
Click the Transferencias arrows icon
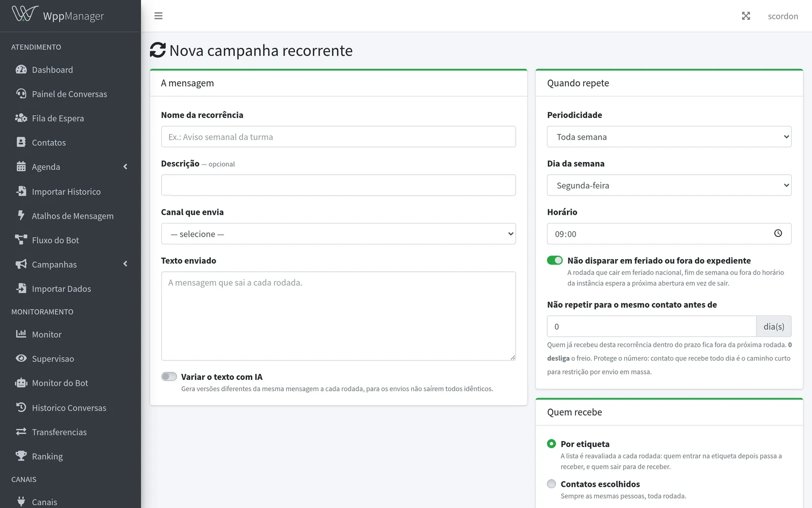pyautogui.click(x=21, y=432)
